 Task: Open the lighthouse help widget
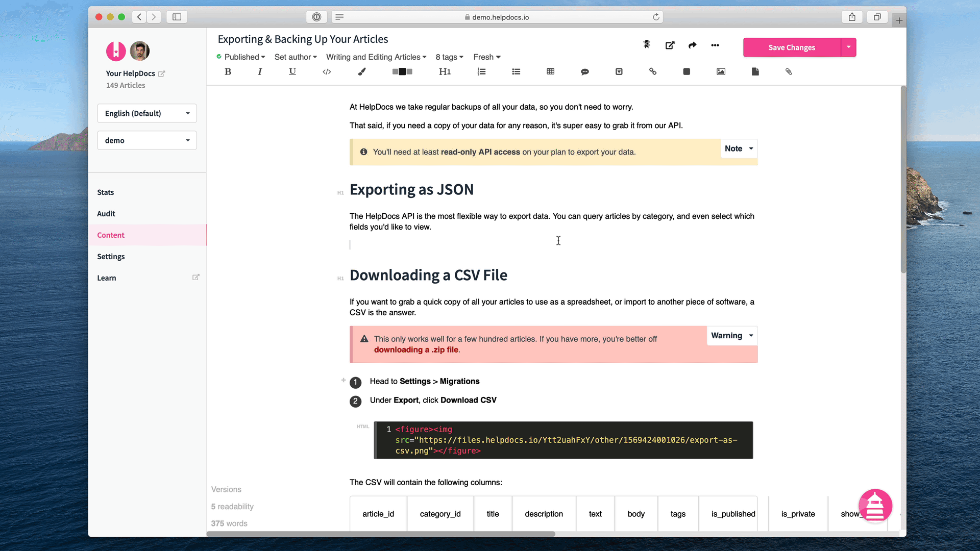point(875,506)
